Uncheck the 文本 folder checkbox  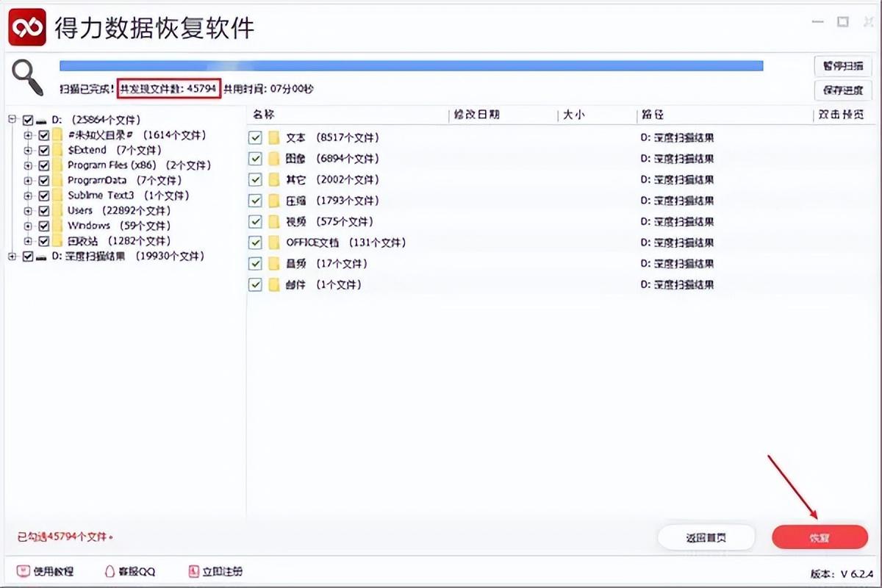point(255,137)
